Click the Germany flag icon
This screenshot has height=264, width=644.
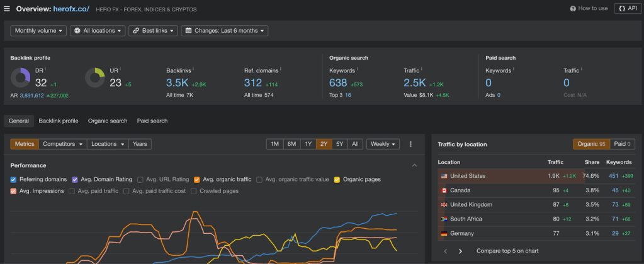444,233
